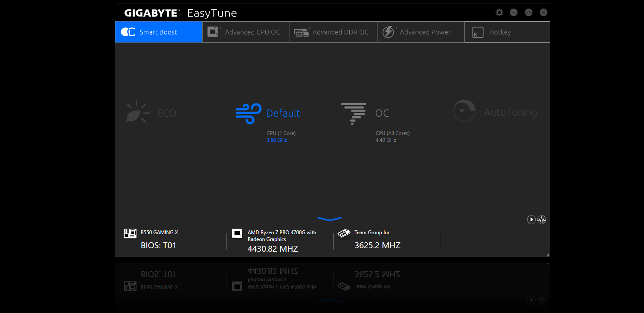Collapse window using the up-arrow button
The width and height of the screenshot is (644, 313).
pyautogui.click(x=528, y=12)
